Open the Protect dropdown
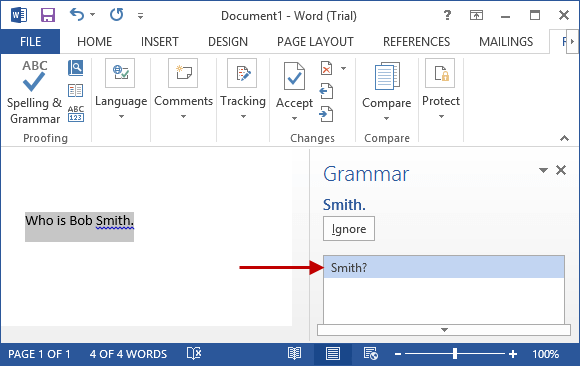Screen dimensions: 580x366 (441, 89)
